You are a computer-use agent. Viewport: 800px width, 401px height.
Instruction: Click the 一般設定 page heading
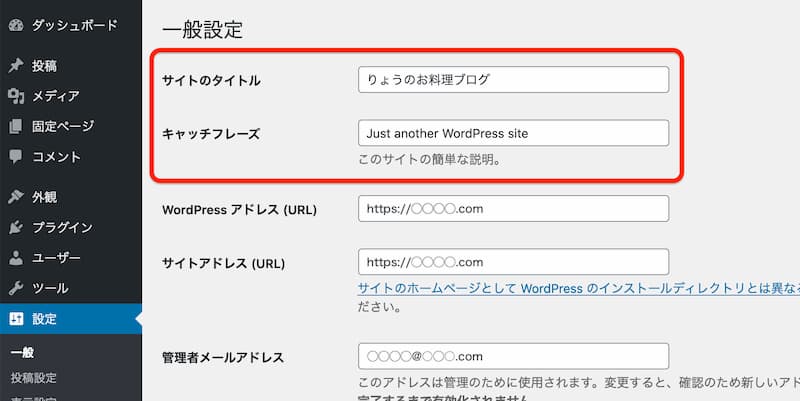click(203, 30)
